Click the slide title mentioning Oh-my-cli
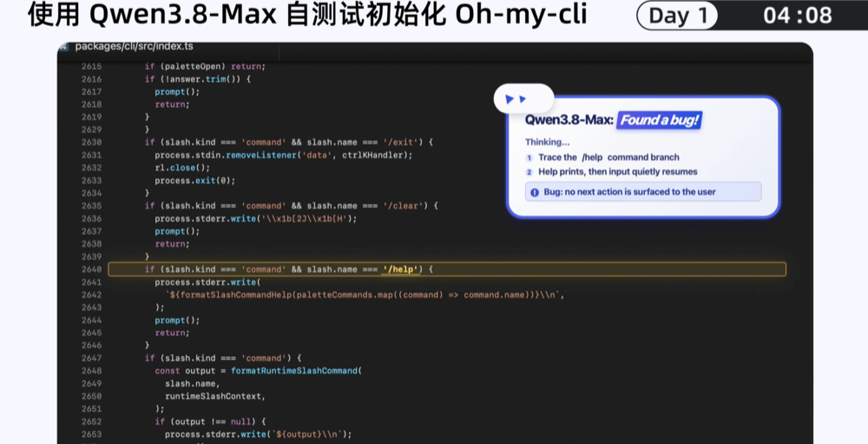 [307, 15]
